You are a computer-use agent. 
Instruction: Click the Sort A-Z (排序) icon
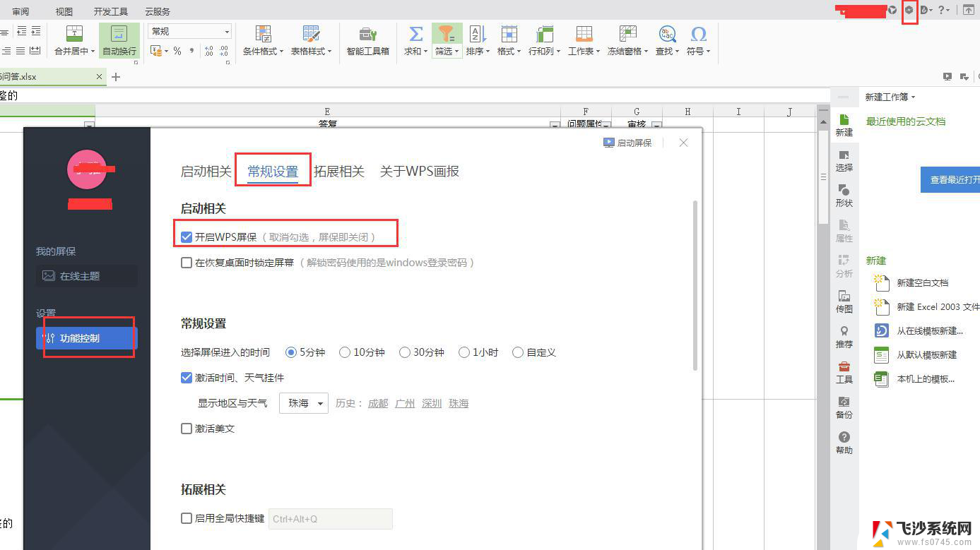478,34
